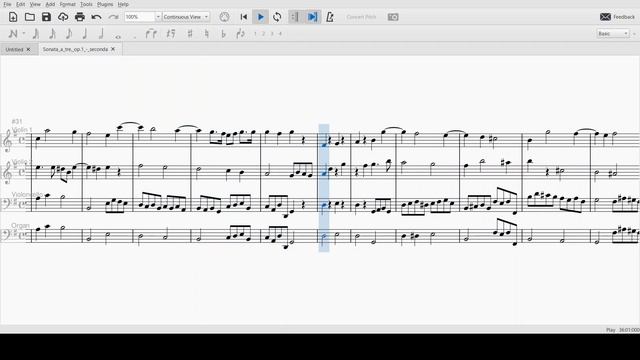Click the Concert Pitch button
Screen dimensions: 640x360
click(361, 17)
